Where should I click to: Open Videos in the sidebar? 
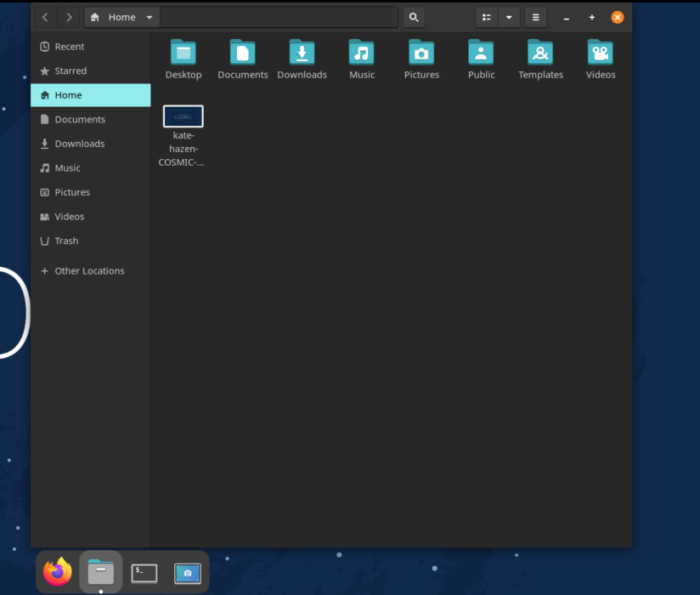coord(91,216)
